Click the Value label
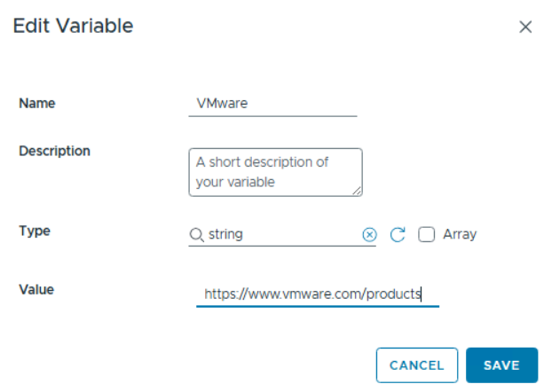This screenshot has width=552, height=392. coord(36,288)
